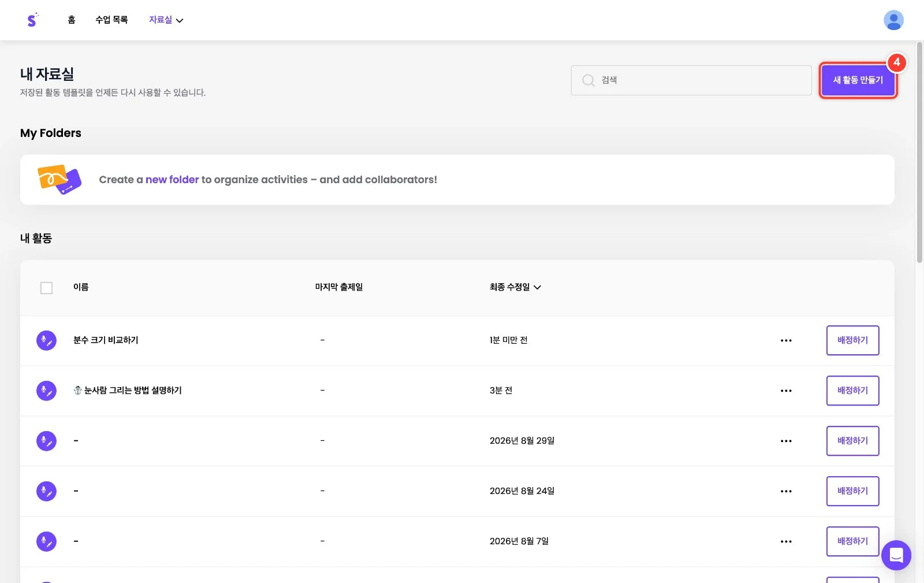Viewport: 924px width, 583px height.
Task: Click the folder illustration in My Folders
Action: (59, 179)
